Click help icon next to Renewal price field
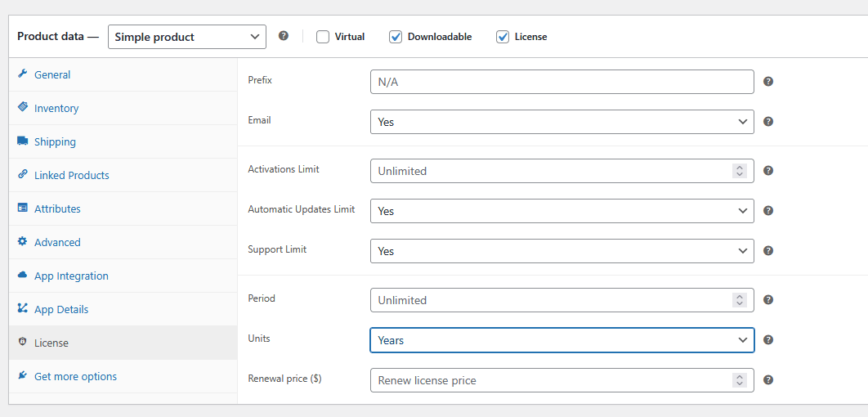Screen dimensions: 868x417 pos(768,380)
